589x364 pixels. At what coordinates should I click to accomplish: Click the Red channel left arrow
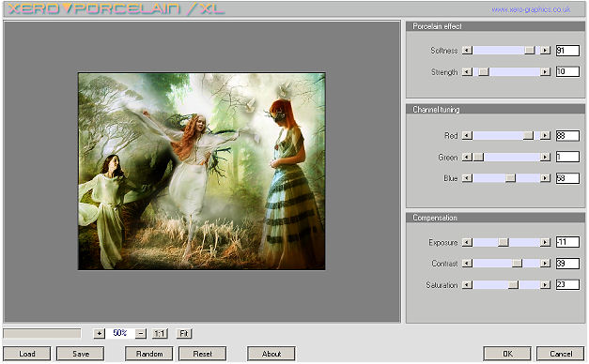click(x=467, y=135)
